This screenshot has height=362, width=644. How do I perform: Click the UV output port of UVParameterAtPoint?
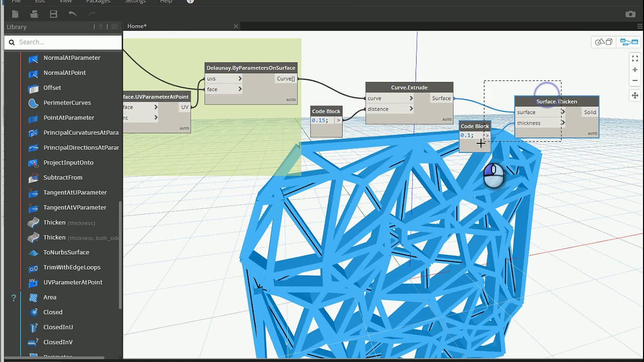(185, 107)
